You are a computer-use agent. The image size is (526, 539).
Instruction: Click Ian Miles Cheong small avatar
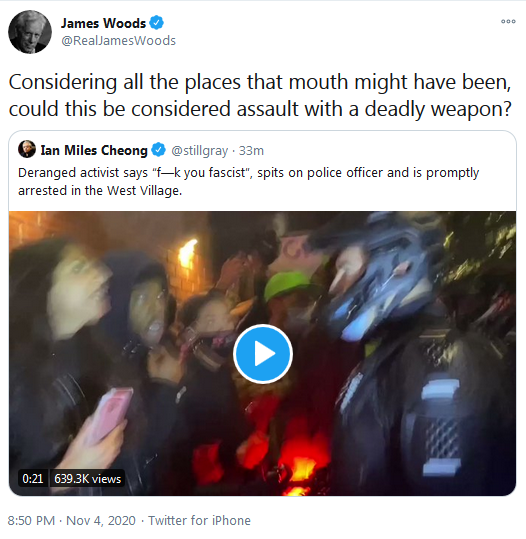point(27,149)
